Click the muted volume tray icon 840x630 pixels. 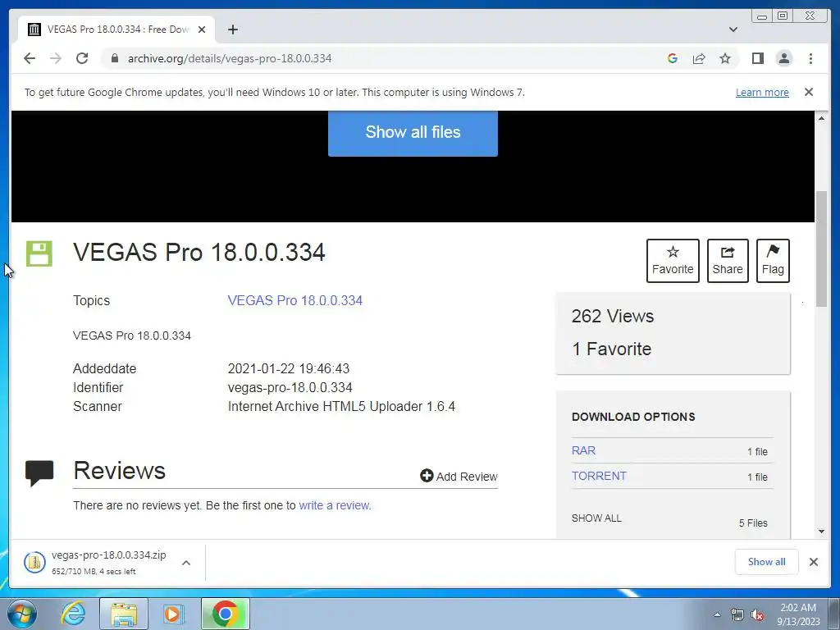[757, 615]
